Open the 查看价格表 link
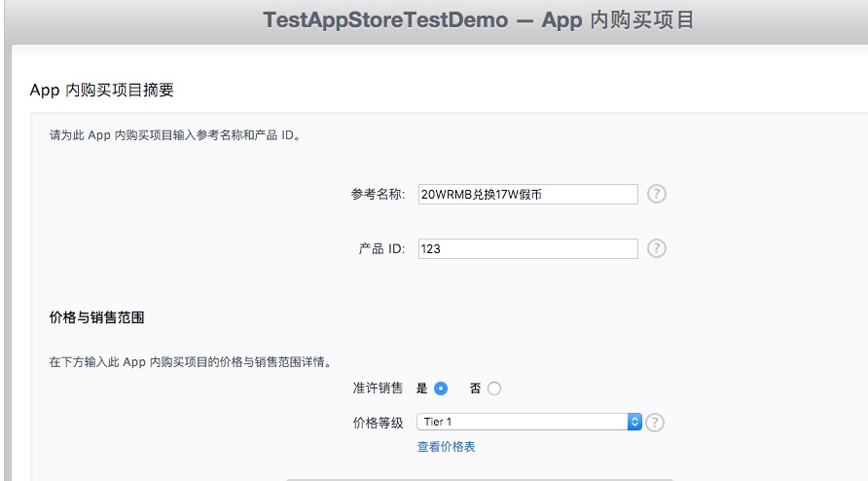The image size is (868, 481). point(446,447)
